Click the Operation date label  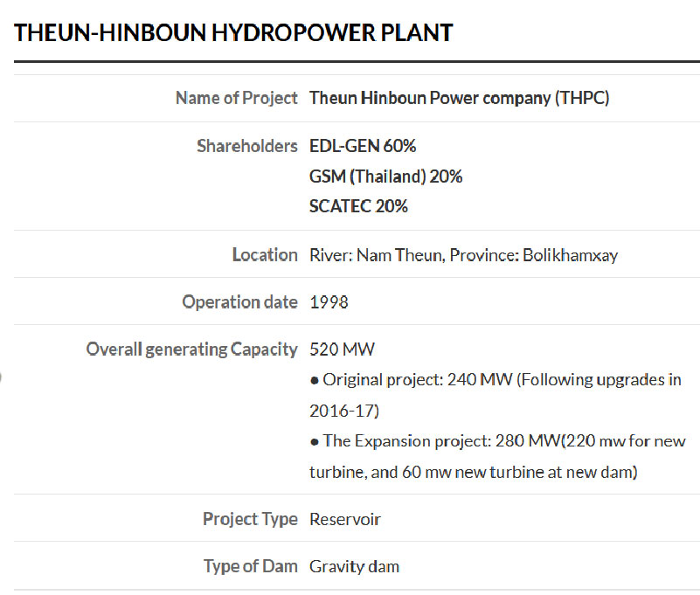[x=239, y=302]
